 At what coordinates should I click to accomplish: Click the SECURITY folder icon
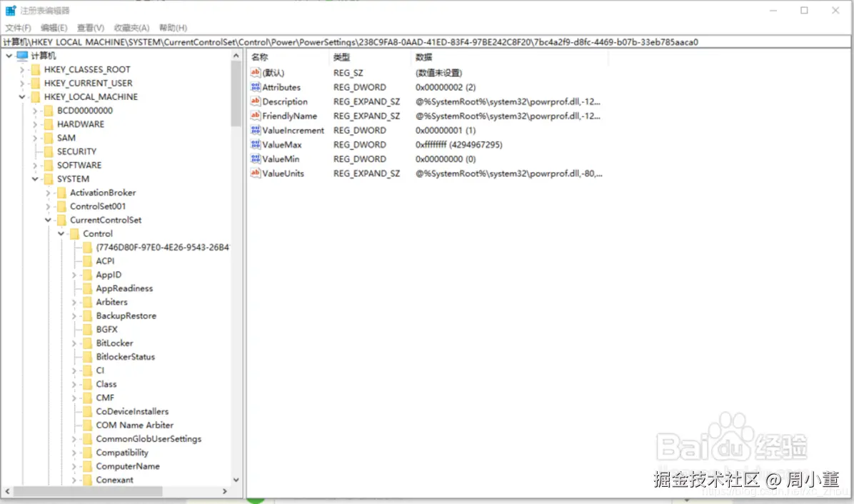coord(49,151)
